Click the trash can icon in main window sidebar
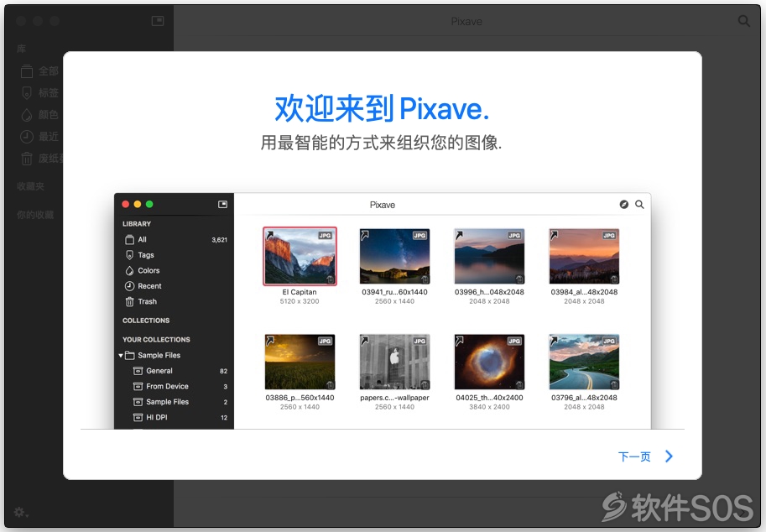The image size is (766, 532). pos(26,159)
